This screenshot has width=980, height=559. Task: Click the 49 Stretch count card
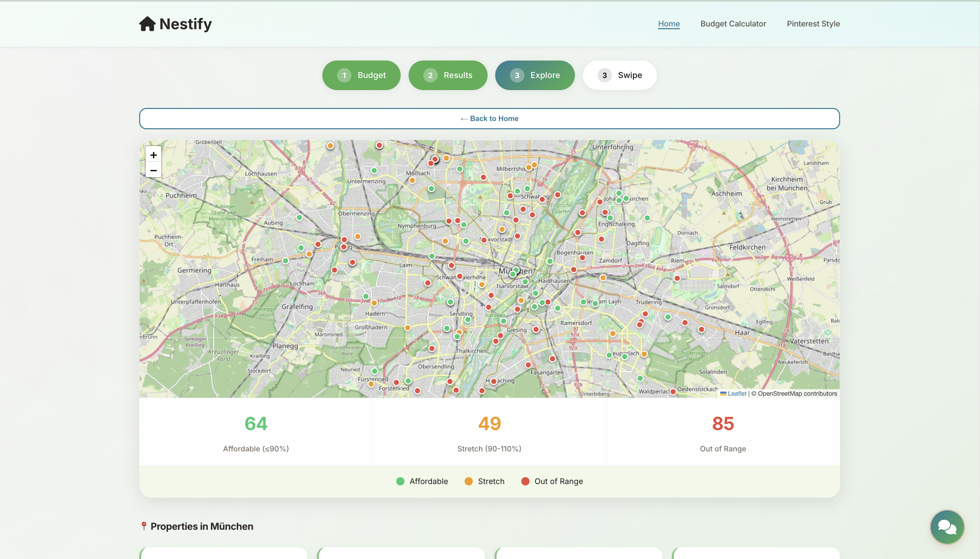click(489, 432)
